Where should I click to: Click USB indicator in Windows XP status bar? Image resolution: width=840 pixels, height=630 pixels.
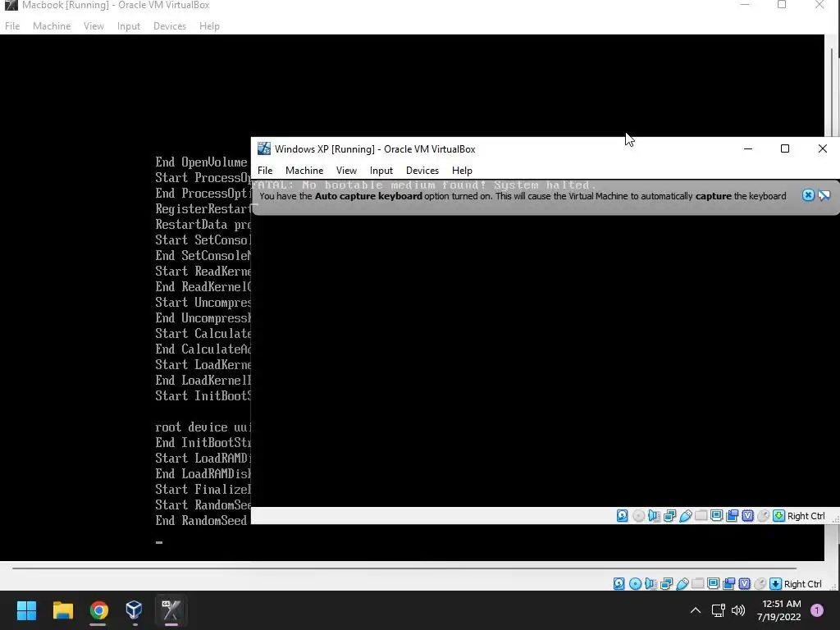pyautogui.click(x=685, y=516)
